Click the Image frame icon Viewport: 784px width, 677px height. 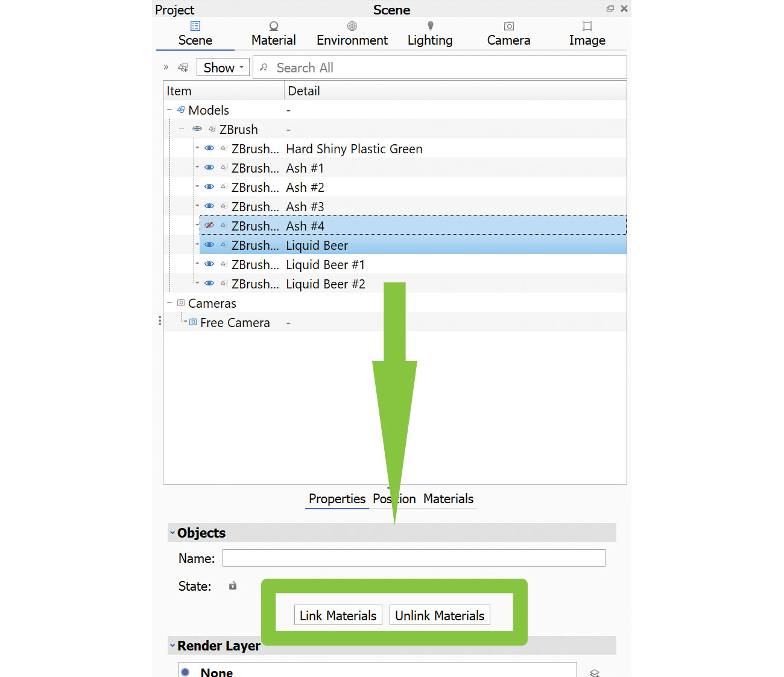[x=587, y=26]
